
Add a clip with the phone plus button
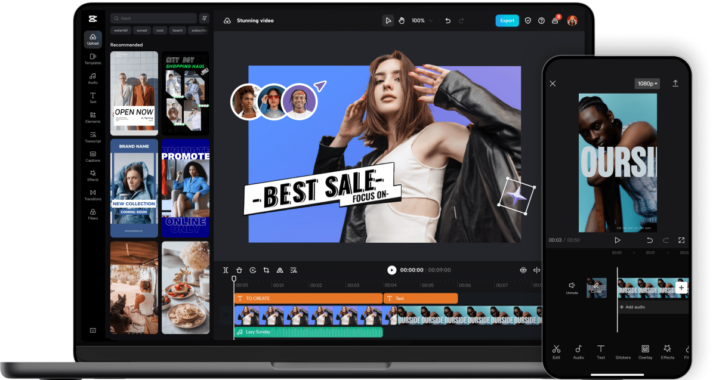tap(681, 288)
